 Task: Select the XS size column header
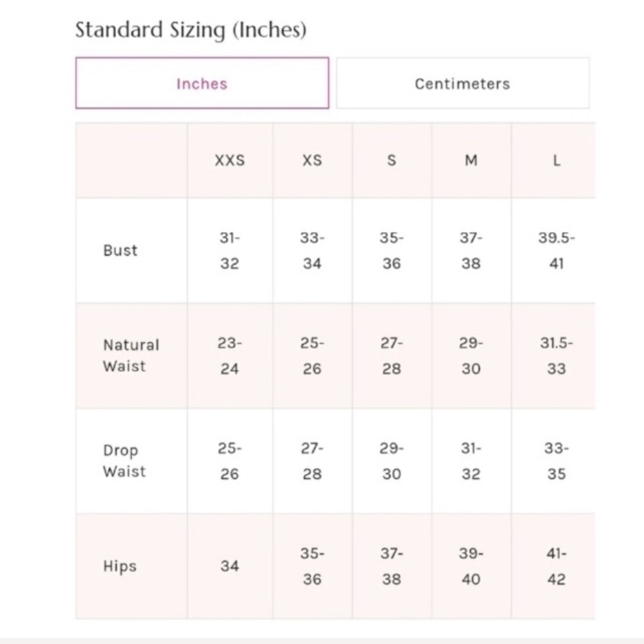pos(312,160)
